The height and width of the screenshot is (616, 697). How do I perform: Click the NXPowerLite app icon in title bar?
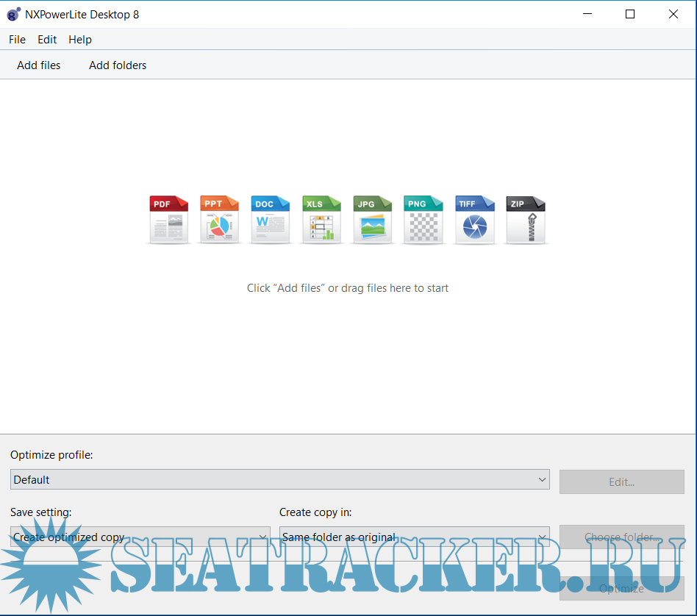click(13, 15)
